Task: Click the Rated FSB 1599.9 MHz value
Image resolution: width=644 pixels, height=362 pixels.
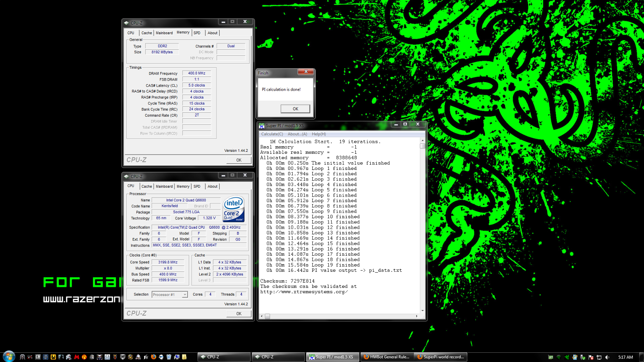Action: (168, 280)
